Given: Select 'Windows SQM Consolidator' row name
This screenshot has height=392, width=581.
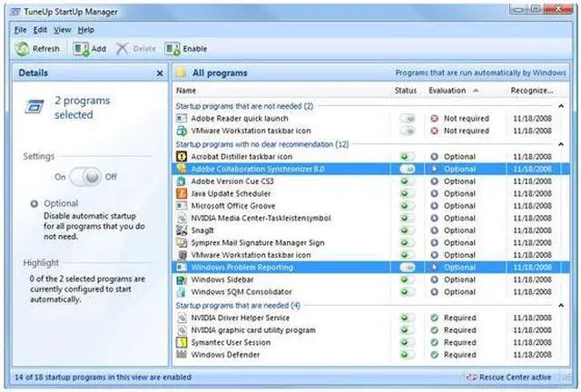Looking at the screenshot, I should [241, 292].
